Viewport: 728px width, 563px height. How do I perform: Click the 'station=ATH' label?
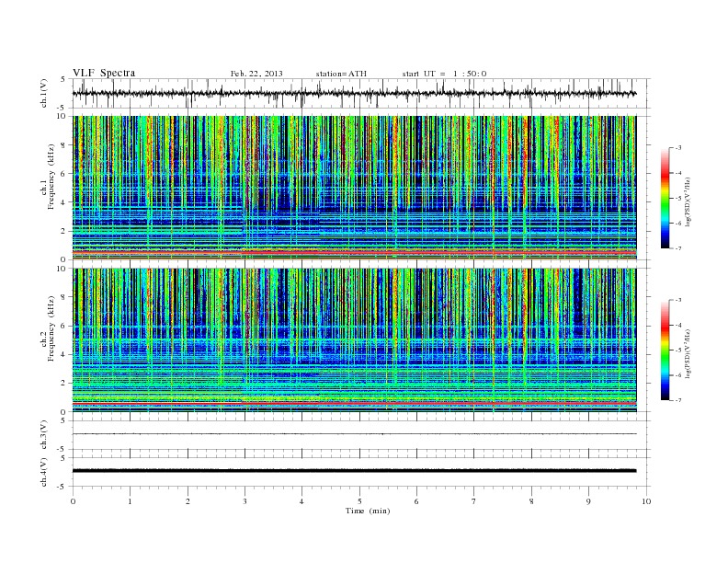[x=341, y=74]
